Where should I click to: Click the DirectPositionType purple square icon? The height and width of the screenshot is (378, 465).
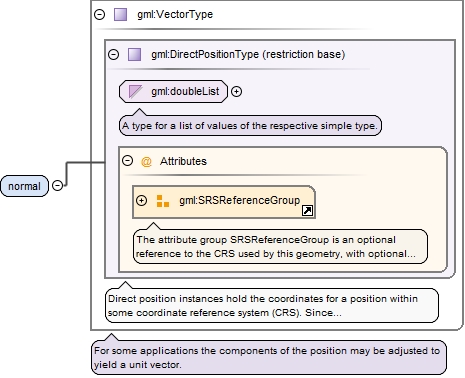point(134,54)
